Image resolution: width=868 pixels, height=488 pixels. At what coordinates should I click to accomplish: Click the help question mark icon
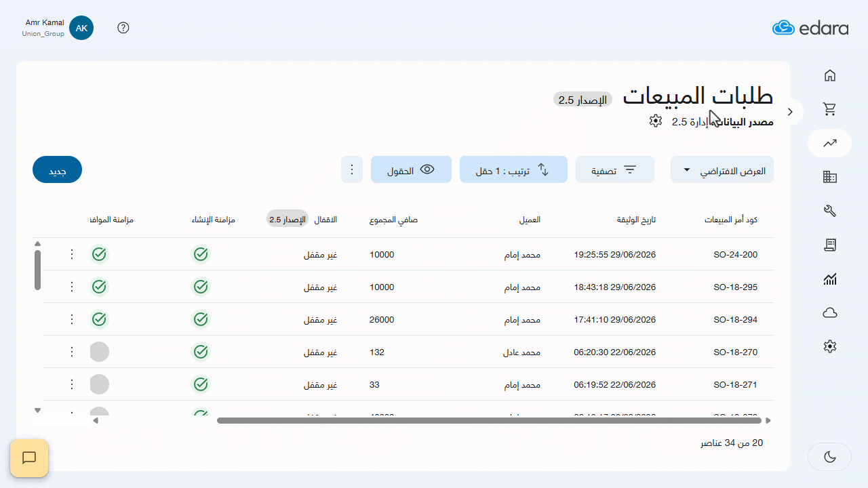coord(123,28)
